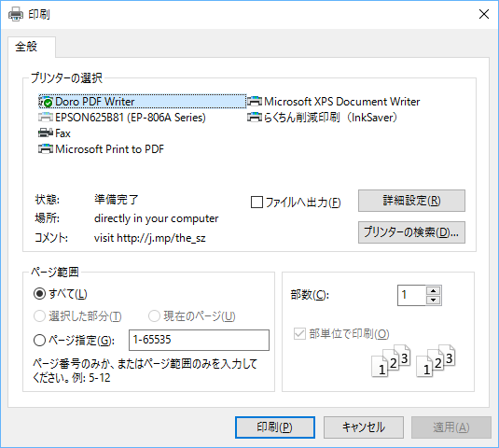This screenshot has height=448, width=499.
Task: Increase copies with the up spinner arrow
Action: pos(433,290)
